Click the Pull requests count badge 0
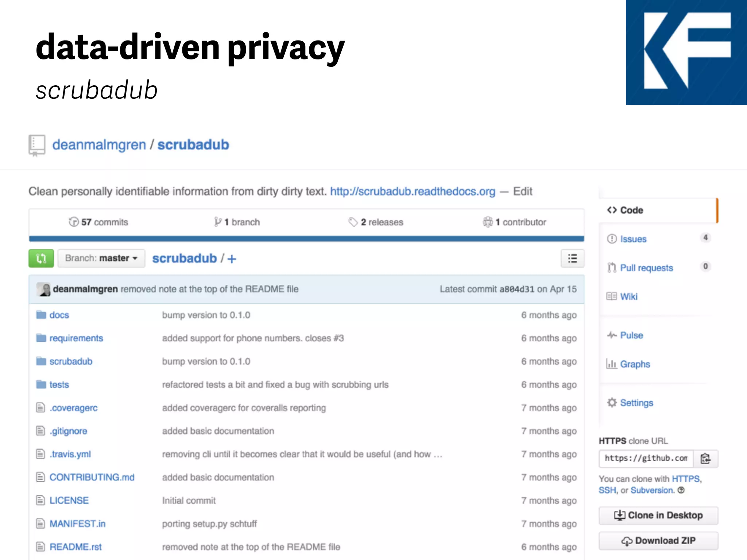 click(705, 267)
